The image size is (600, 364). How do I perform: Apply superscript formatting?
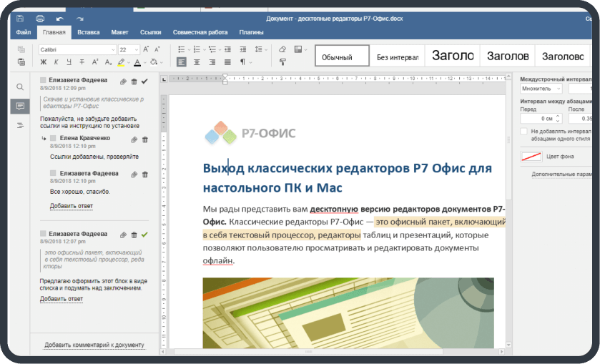pyautogui.click(x=95, y=62)
